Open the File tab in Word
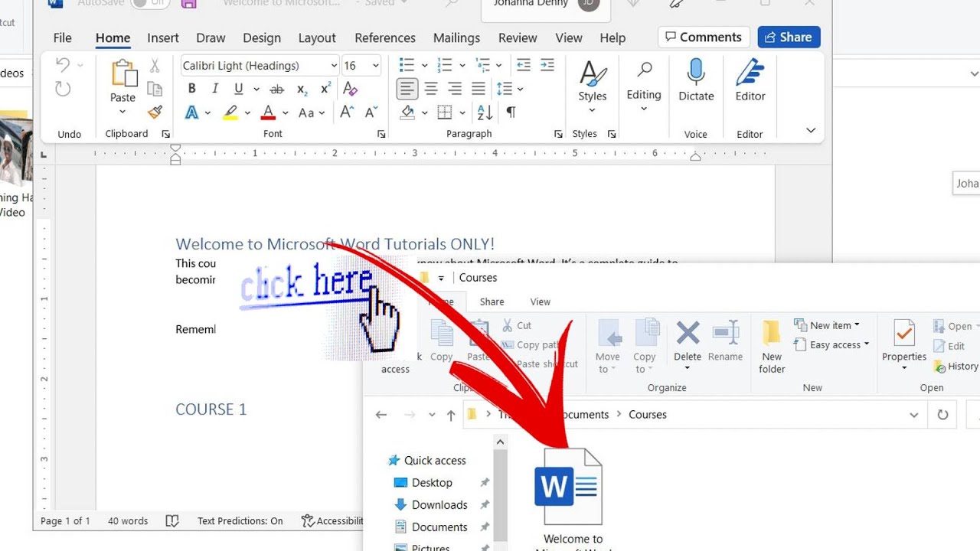This screenshot has height=551, width=980. tap(63, 37)
